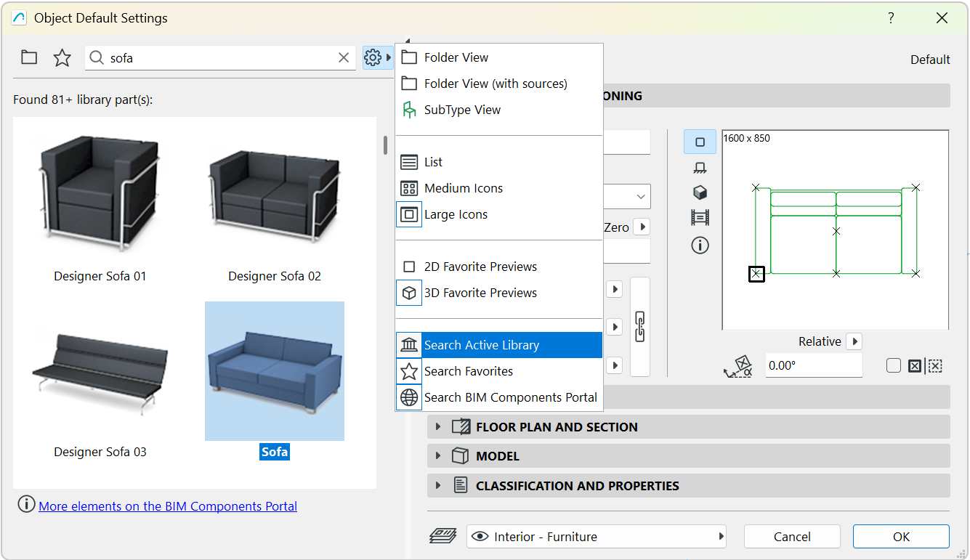Click the Default label at top right
Image resolution: width=970 pixels, height=560 pixels.
coord(930,60)
